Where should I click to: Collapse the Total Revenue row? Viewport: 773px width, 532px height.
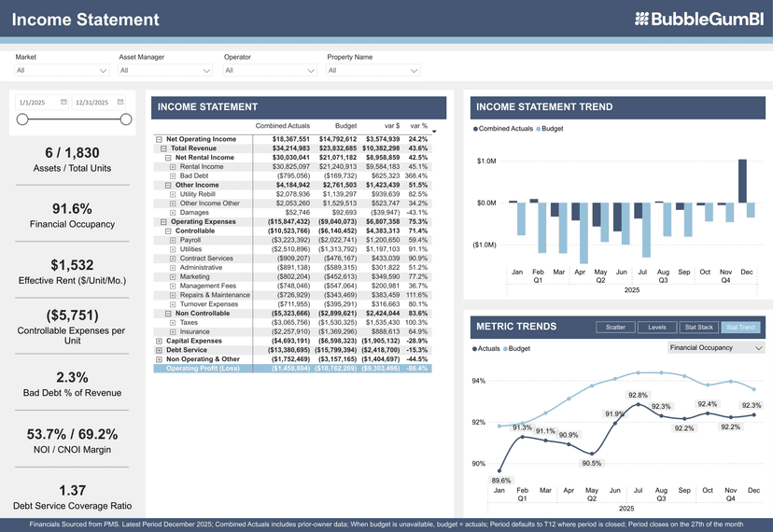point(163,148)
